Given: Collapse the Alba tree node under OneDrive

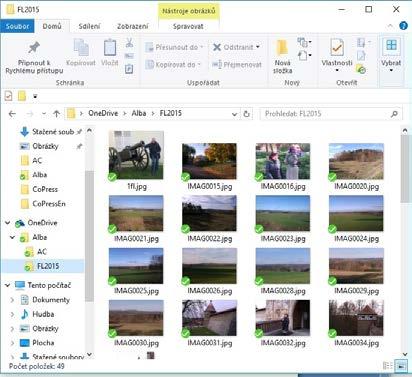Looking at the screenshot, I should [x=12, y=237].
